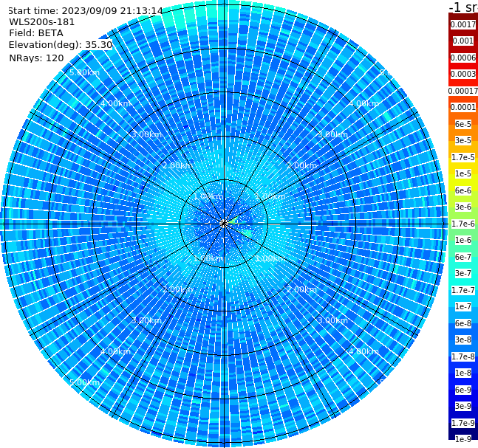Click the 1e-8 colorbar value

point(463,373)
